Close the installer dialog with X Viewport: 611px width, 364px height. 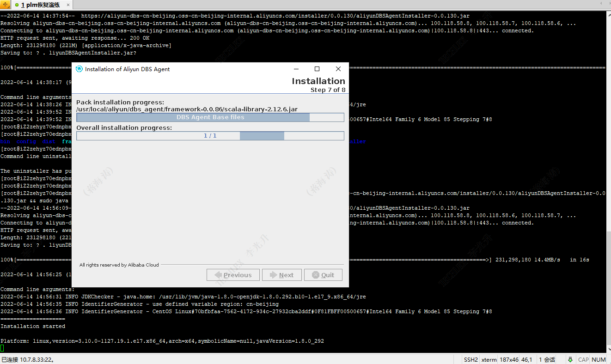pos(338,69)
